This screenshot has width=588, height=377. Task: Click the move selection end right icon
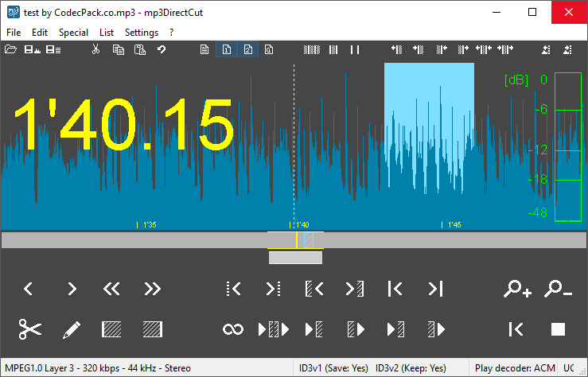coord(463,49)
